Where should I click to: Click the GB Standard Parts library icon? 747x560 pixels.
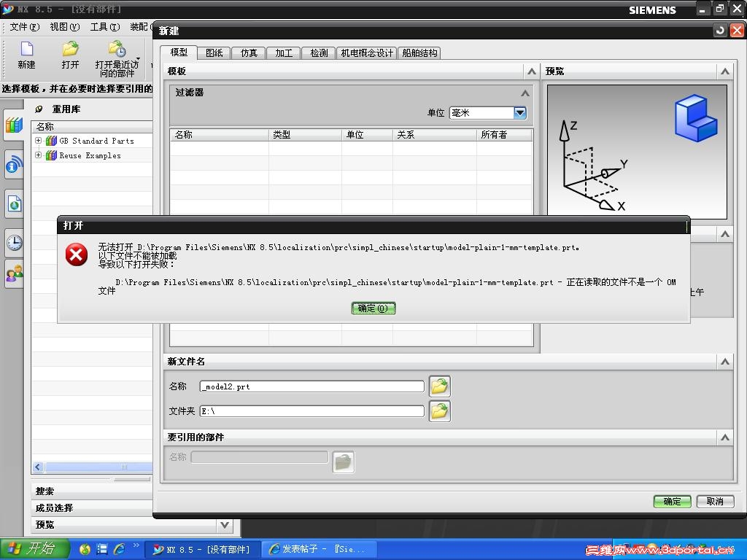point(52,141)
